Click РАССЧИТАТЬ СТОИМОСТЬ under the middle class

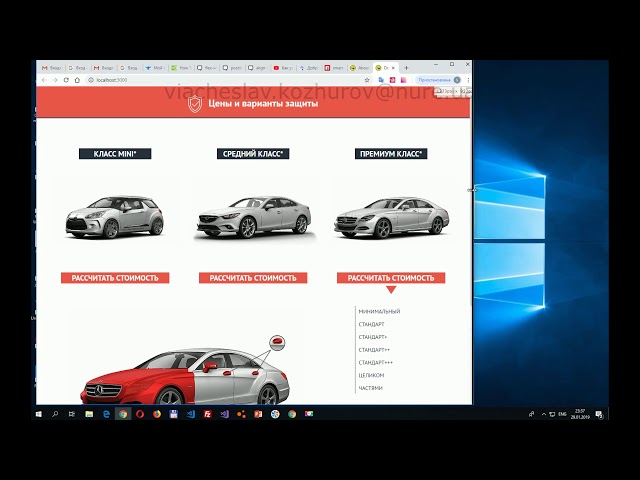[x=253, y=278]
